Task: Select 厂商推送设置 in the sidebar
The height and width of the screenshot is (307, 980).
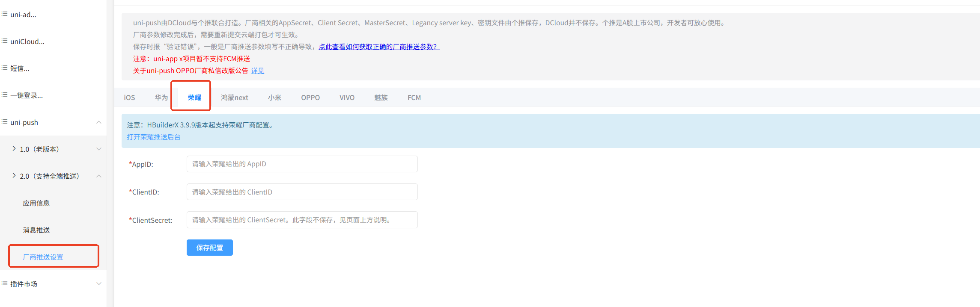Action: [43, 257]
